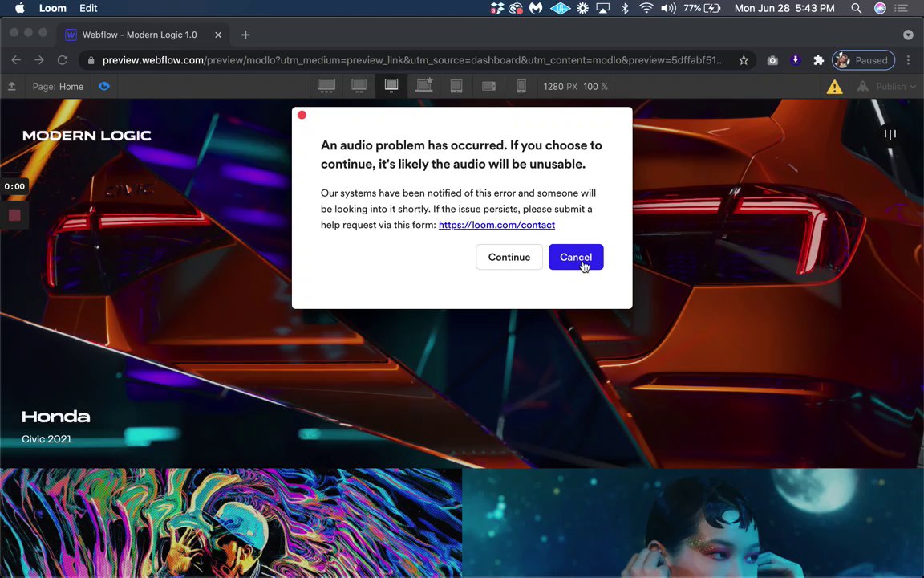Click the Loom sunburst menu bar icon

pos(582,8)
